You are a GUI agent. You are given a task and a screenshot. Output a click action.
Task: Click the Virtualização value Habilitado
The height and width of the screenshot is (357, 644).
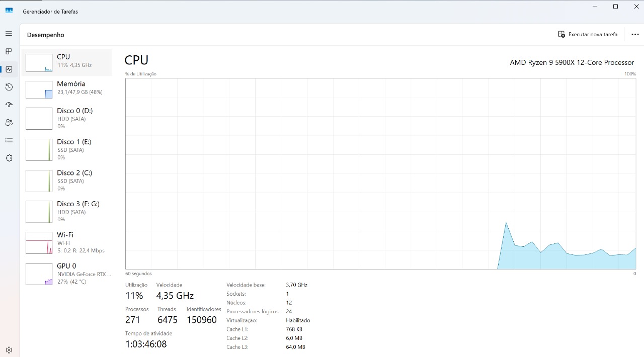pos(298,320)
